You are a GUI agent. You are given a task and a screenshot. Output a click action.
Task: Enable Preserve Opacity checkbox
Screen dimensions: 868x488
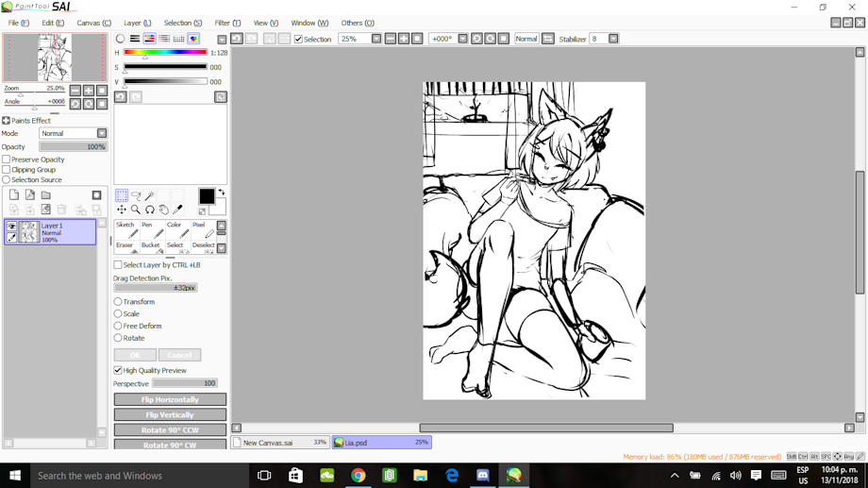click(7, 160)
